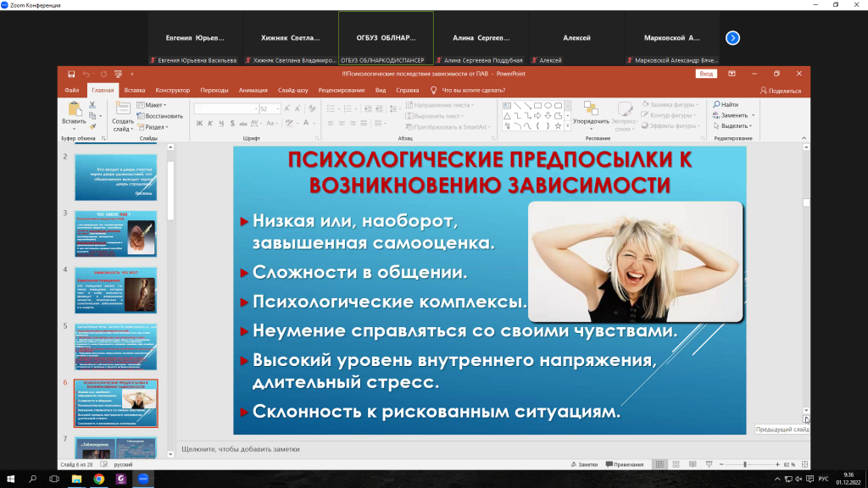Click the Создать слайд new slide icon
This screenshot has height=488, width=868.
(x=122, y=108)
